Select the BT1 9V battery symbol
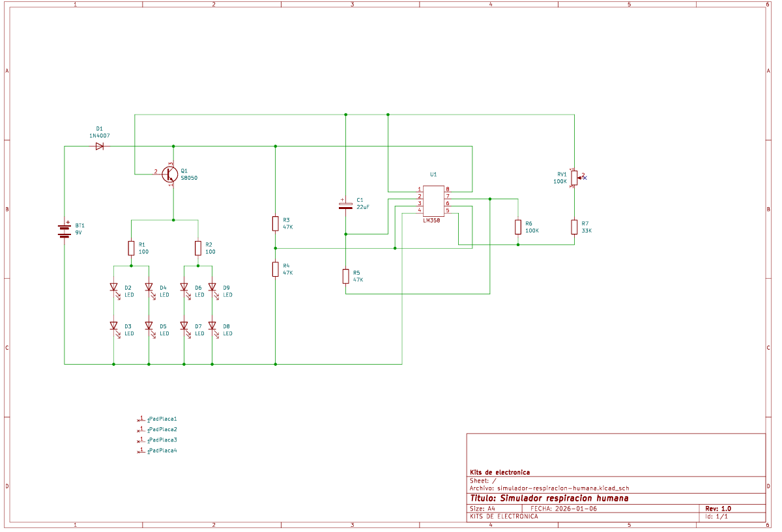Viewport: 782px width, 532px height. (x=64, y=229)
